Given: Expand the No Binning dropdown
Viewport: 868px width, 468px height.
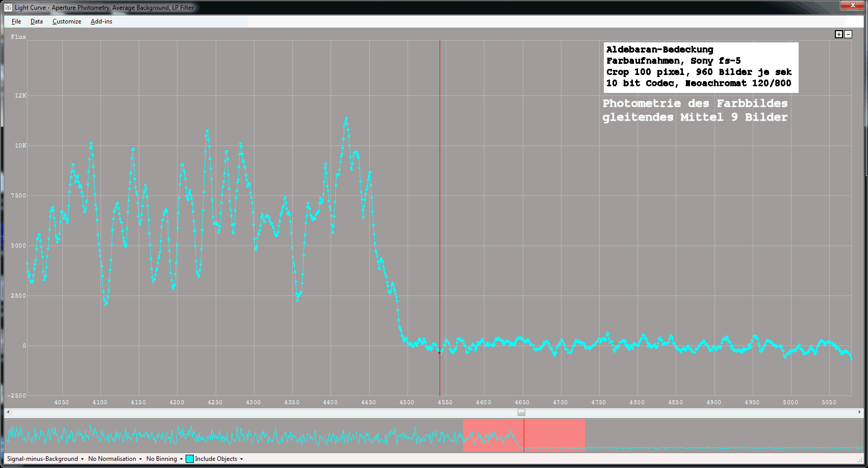Looking at the screenshot, I should coord(164,459).
